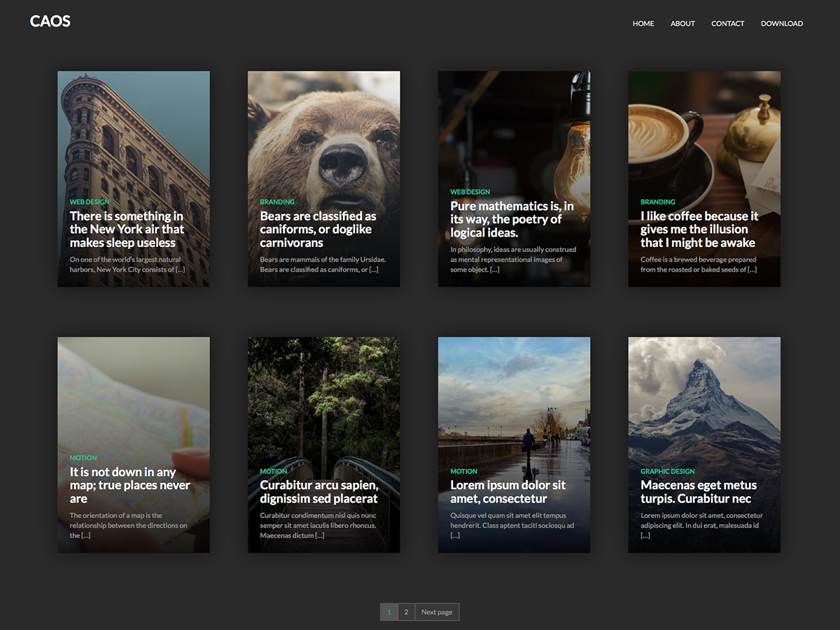The image size is (840, 630).
Task: Go to page 2 of posts
Action: [x=406, y=611]
